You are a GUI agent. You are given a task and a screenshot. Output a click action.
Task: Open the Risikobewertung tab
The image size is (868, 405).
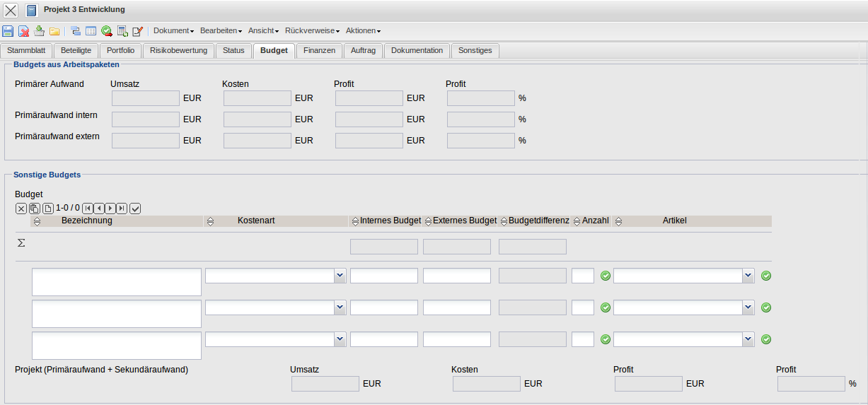pyautogui.click(x=178, y=50)
